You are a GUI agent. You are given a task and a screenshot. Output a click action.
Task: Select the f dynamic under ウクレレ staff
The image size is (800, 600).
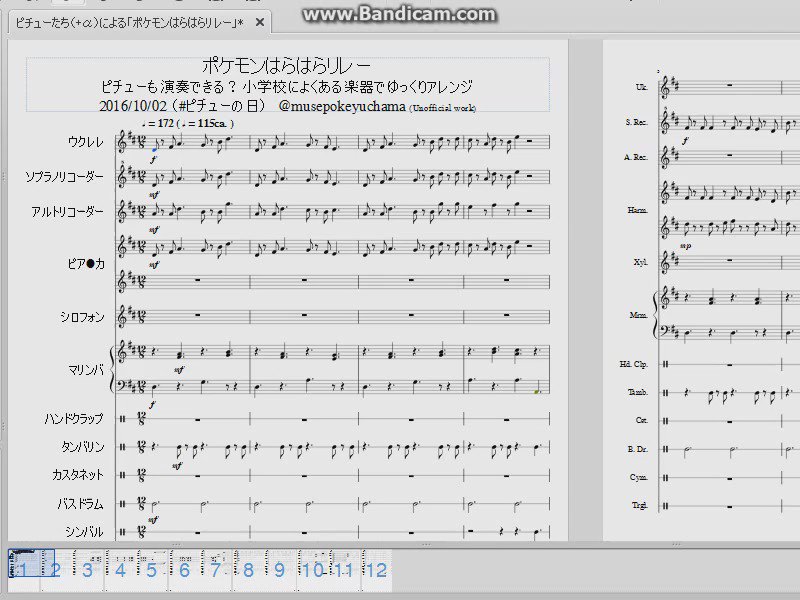(x=153, y=160)
